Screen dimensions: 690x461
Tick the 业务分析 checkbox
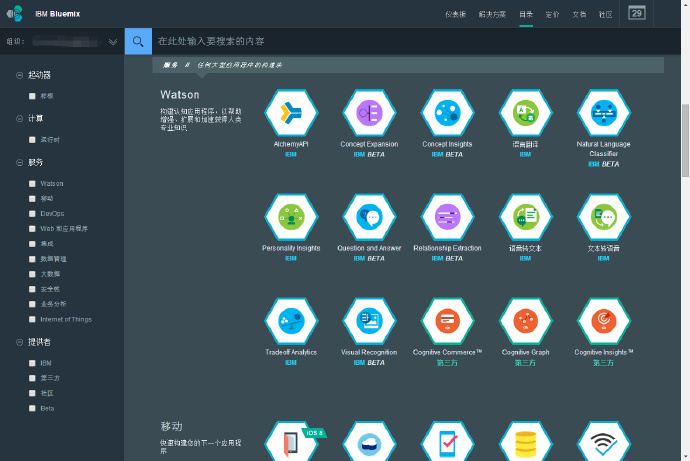click(32, 304)
